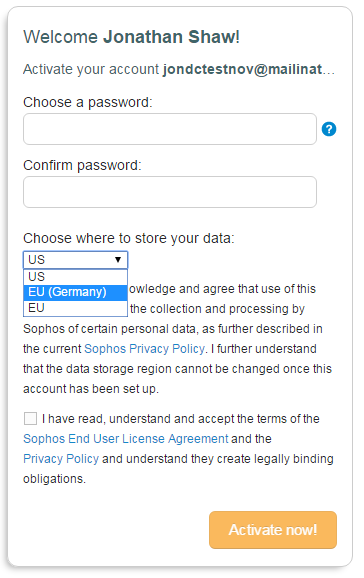Image resolution: width=364 pixels, height=578 pixels.
Task: Click the "I have read, understand" checkbox label
Action: point(181,419)
